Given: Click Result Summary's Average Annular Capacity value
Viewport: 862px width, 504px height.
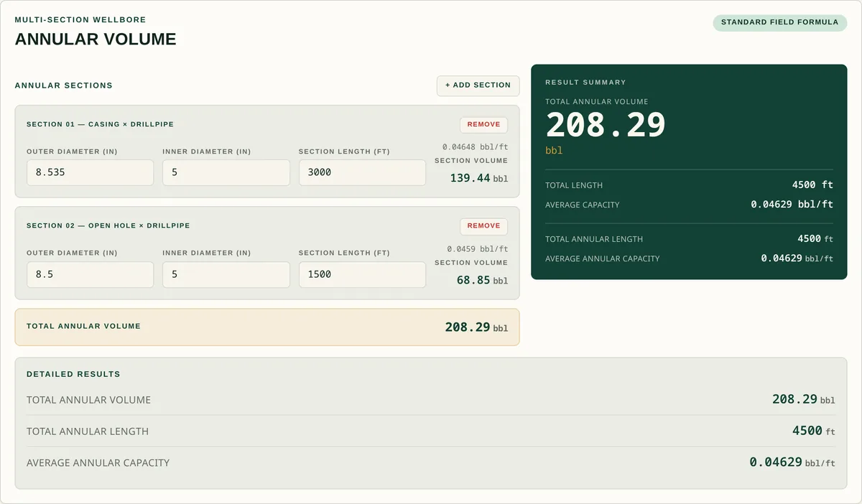Looking at the screenshot, I should coord(797,258).
